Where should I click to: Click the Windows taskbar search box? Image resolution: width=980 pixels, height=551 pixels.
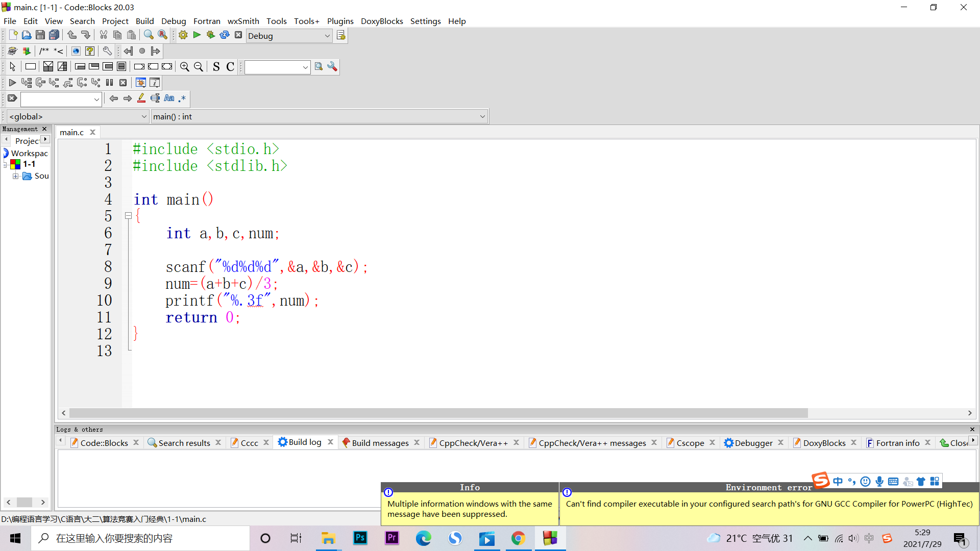(x=141, y=538)
